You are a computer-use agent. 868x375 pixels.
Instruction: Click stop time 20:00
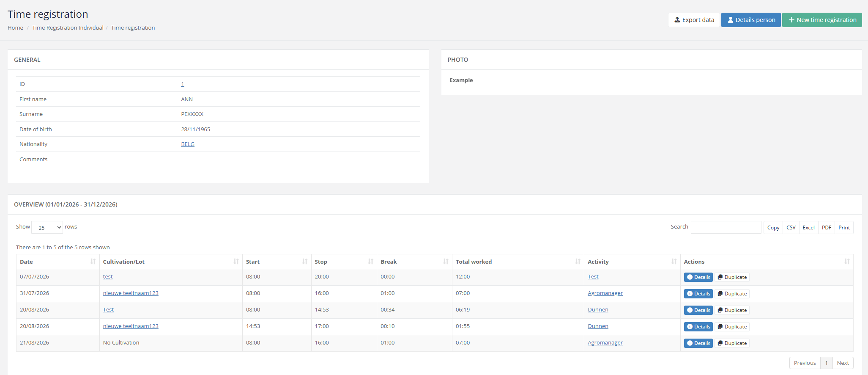tap(321, 276)
